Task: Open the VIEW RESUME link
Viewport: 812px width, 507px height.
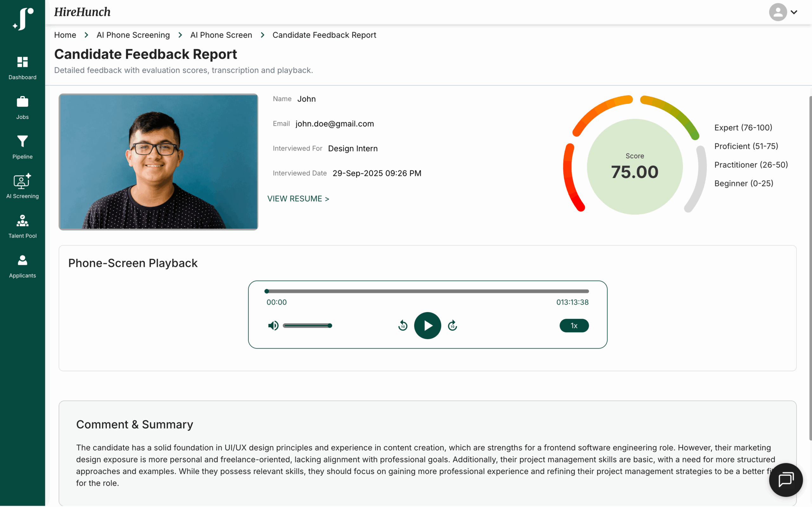Action: pos(298,199)
